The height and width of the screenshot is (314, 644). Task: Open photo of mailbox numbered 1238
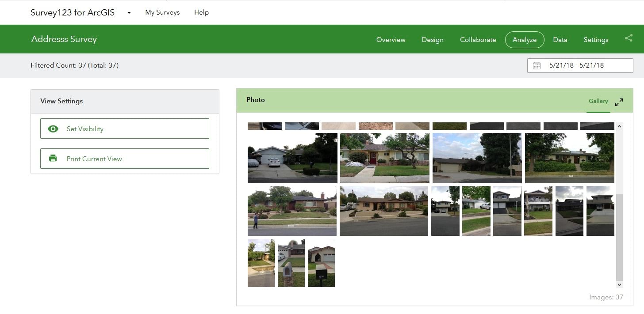pyautogui.click(x=321, y=263)
